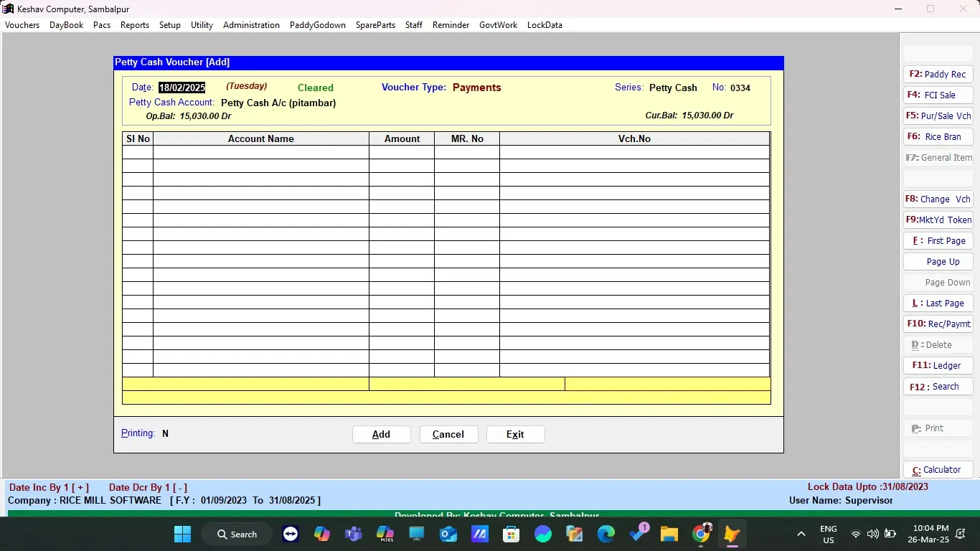The height and width of the screenshot is (551, 980).
Task: Click the taskbar Search box
Action: tap(237, 534)
